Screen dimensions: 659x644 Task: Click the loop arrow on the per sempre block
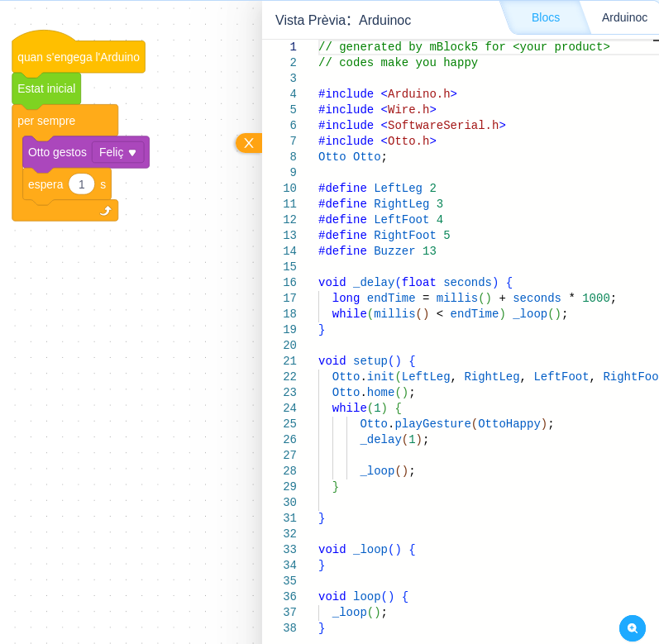105,211
